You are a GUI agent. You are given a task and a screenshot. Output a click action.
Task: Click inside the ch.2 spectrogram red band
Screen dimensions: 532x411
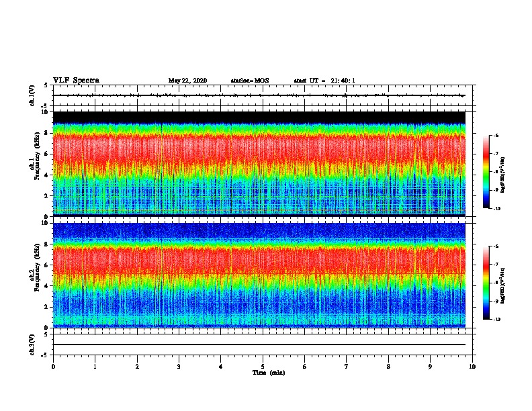259,259
